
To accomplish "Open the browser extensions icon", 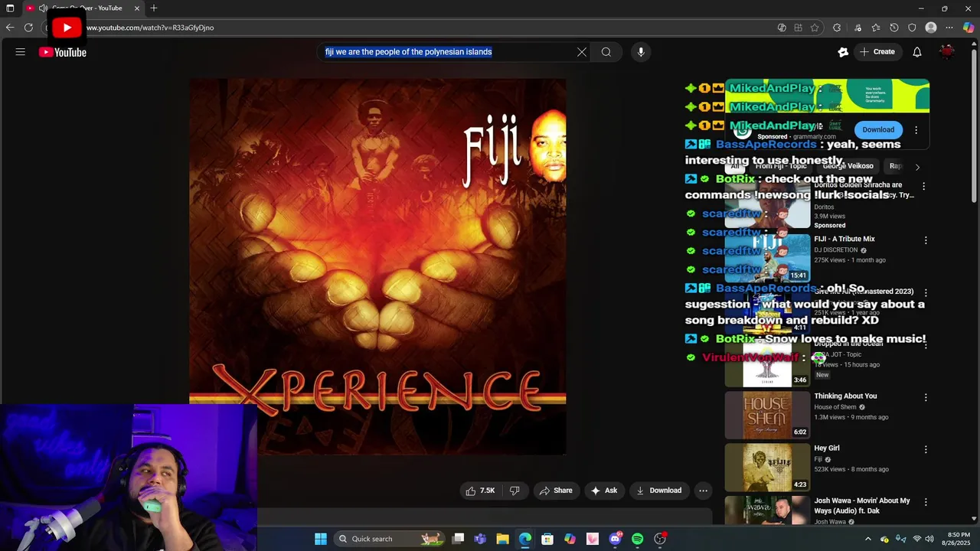I will (x=837, y=28).
